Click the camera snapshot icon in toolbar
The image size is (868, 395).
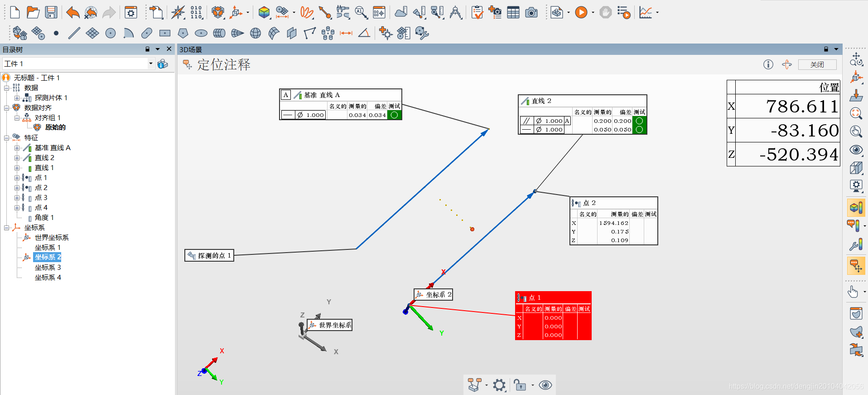click(x=531, y=12)
